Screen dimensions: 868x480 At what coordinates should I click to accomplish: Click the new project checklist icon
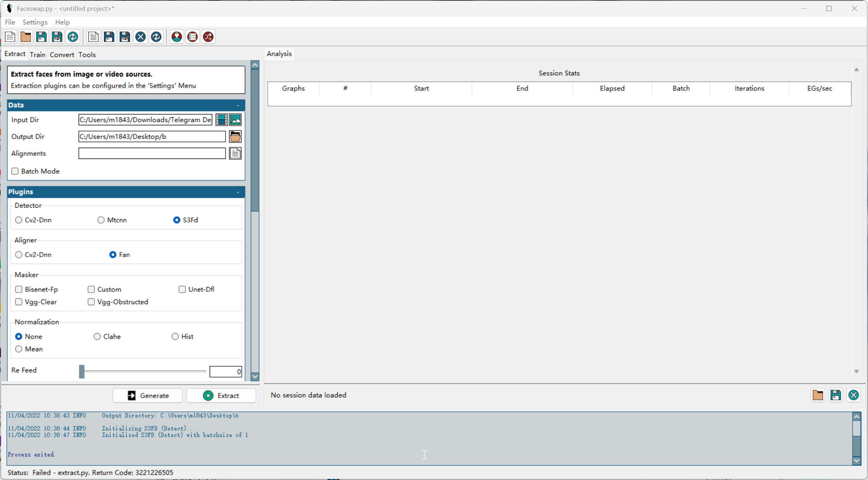pyautogui.click(x=10, y=37)
